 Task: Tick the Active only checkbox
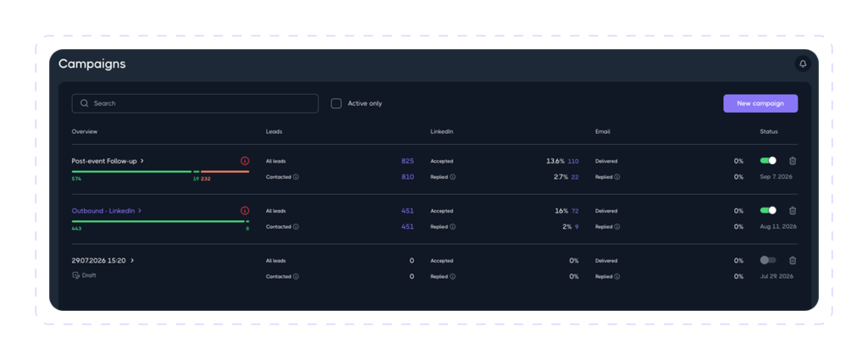point(336,103)
